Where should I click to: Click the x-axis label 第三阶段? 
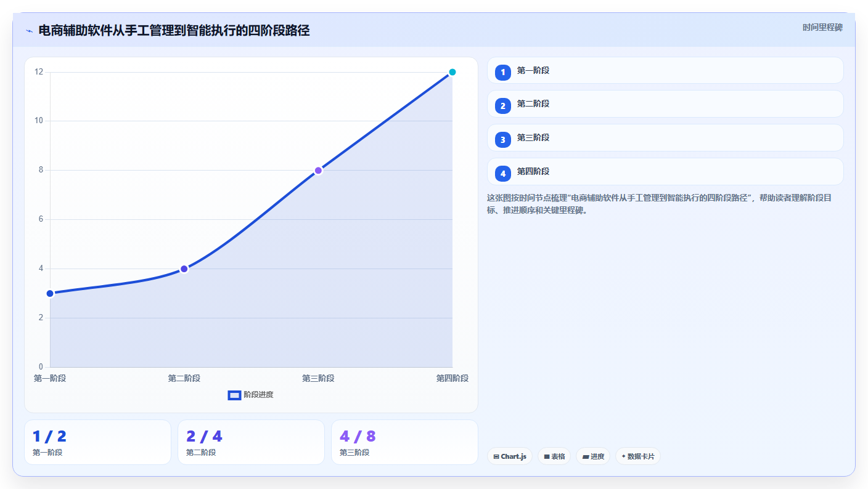[318, 378]
